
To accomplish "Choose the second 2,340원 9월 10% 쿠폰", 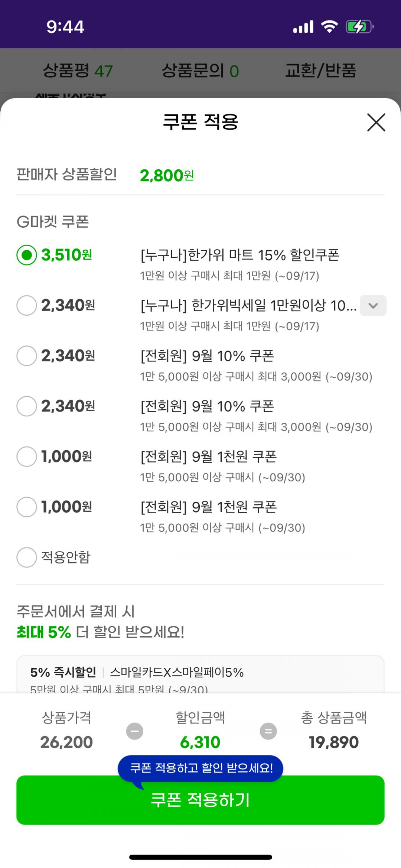I will click(27, 406).
